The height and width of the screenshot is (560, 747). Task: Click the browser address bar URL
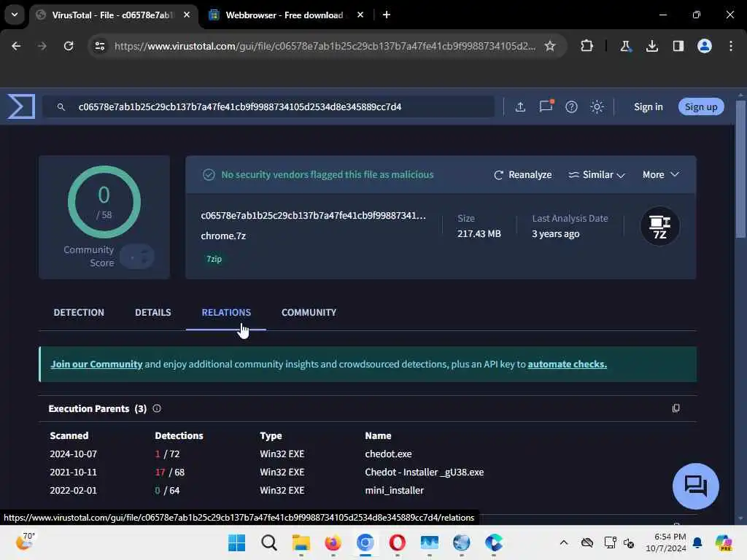[x=325, y=46]
